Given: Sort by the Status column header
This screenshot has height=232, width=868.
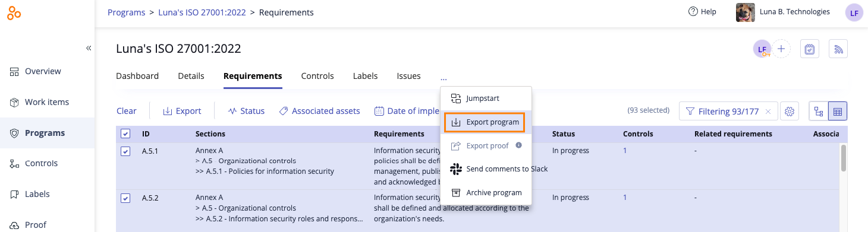Looking at the screenshot, I should tap(564, 134).
